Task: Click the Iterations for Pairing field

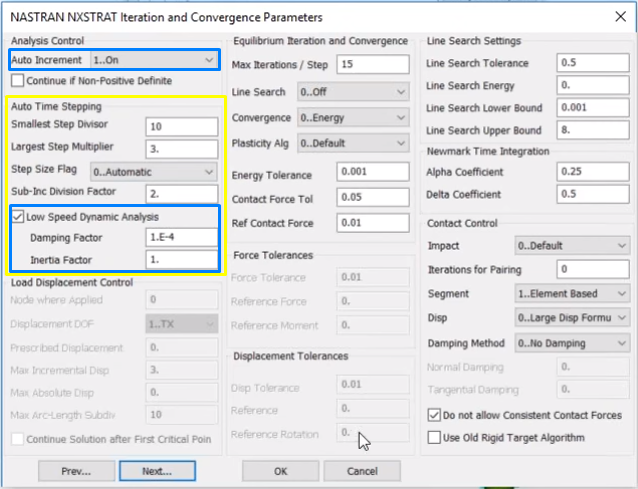Action: (593, 269)
